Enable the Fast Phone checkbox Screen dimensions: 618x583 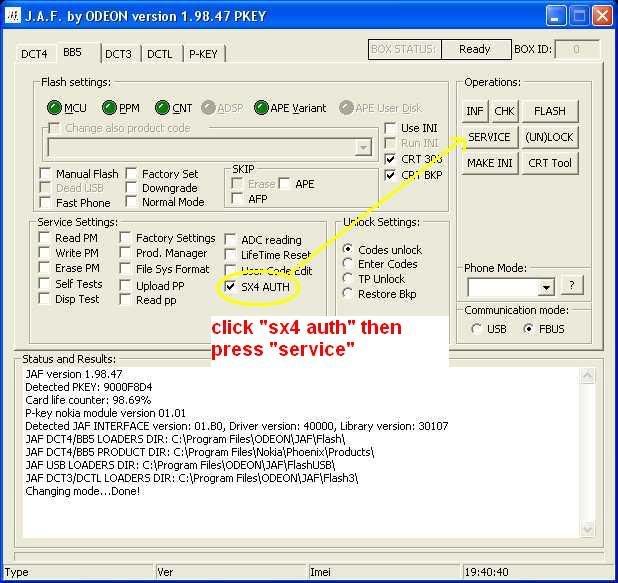point(45,202)
